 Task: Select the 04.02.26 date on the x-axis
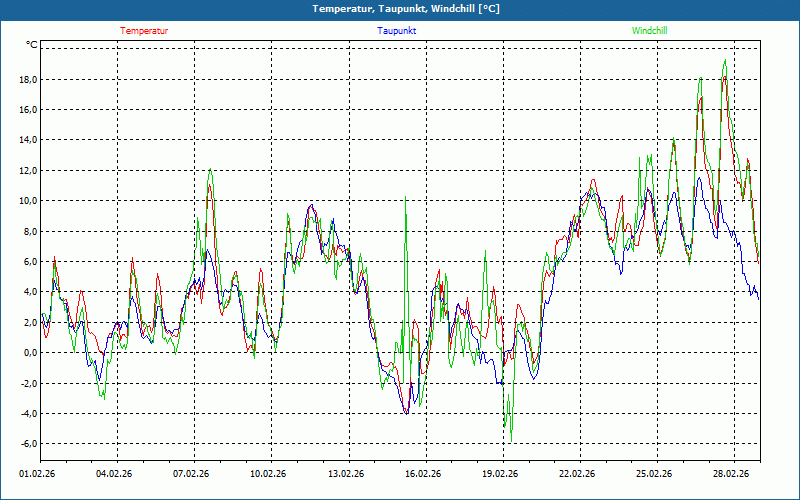114,475
